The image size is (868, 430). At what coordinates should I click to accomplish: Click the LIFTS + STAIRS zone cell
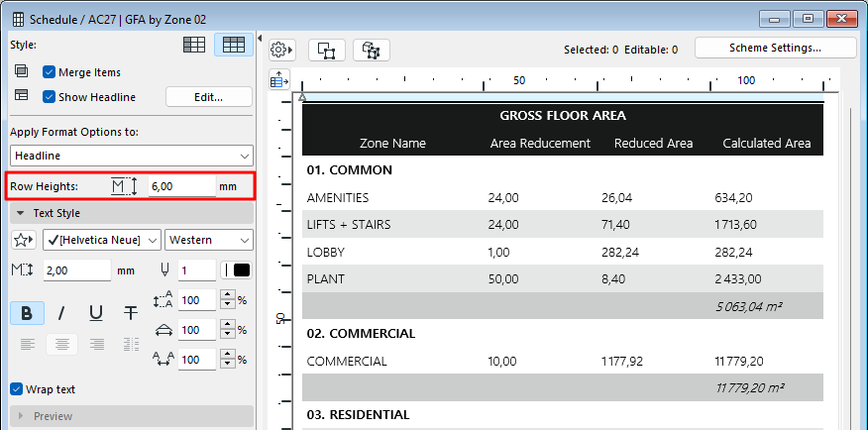(x=349, y=225)
